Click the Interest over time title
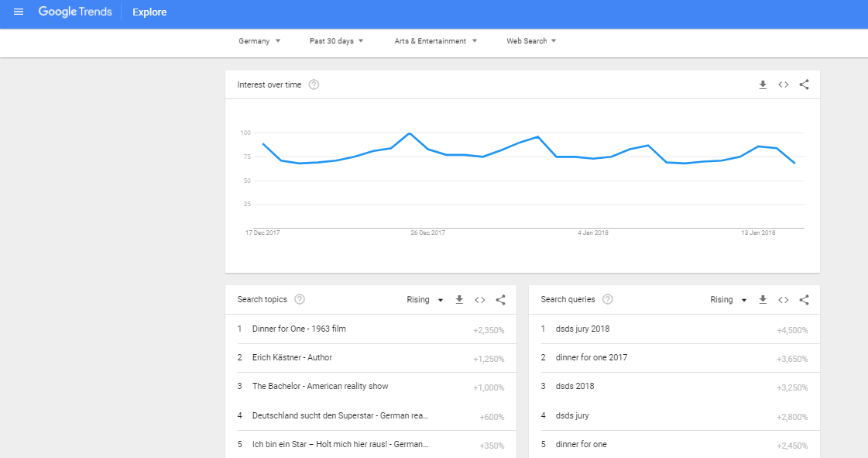The height and width of the screenshot is (458, 868). click(269, 84)
